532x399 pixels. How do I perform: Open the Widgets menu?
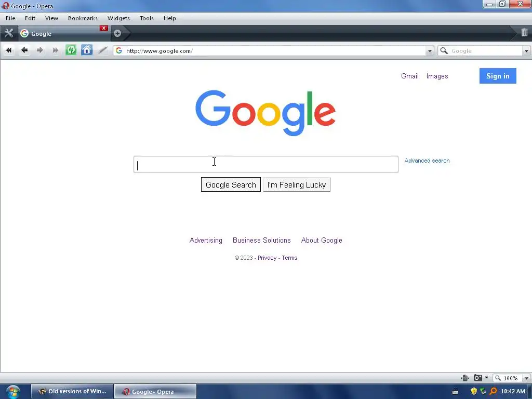pyautogui.click(x=118, y=18)
